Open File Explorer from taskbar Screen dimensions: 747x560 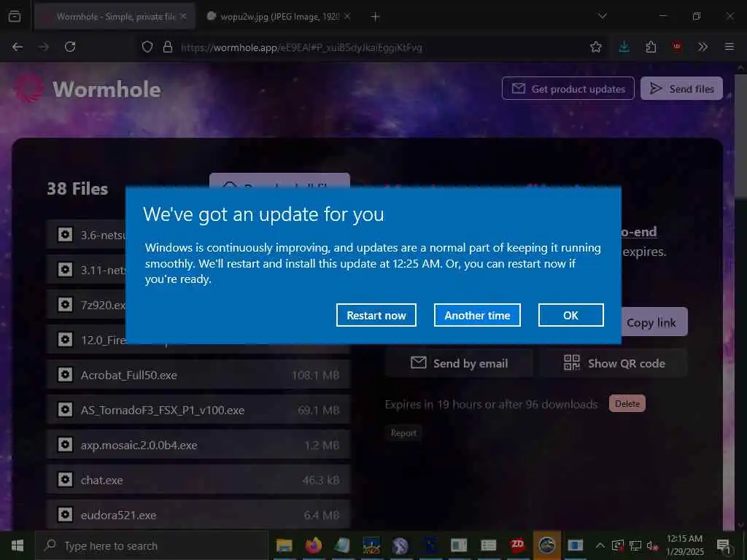[285, 545]
